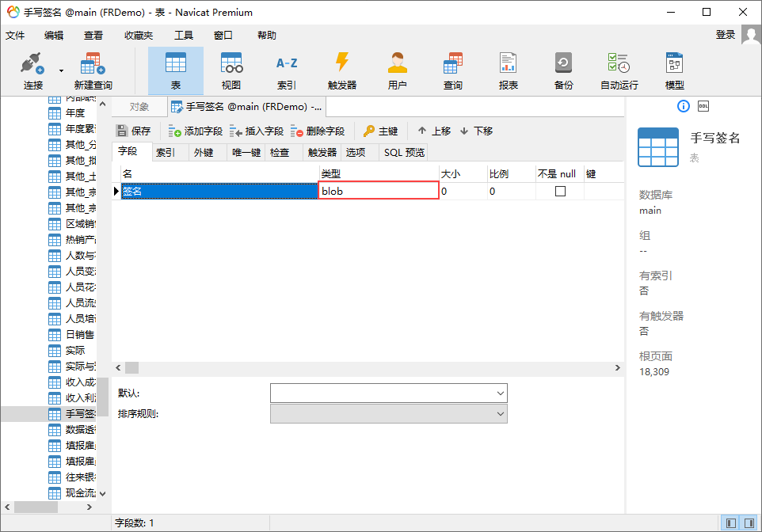Switch to the SQL 预览 tab
Screen dimensions: 762x532
(404, 152)
